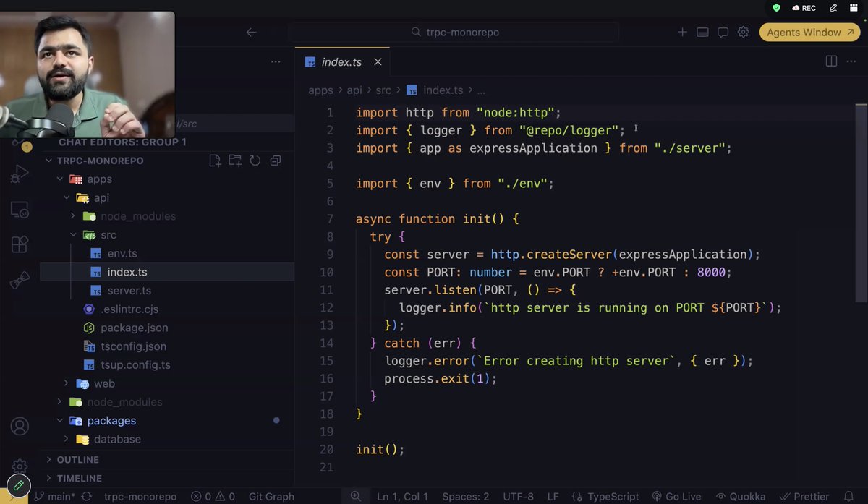This screenshot has width=868, height=504.
Task: Click the back navigation arrow
Action: [251, 32]
